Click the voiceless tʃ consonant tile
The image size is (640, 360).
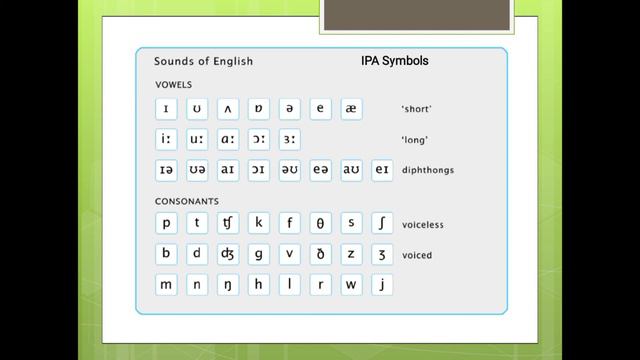tap(228, 223)
